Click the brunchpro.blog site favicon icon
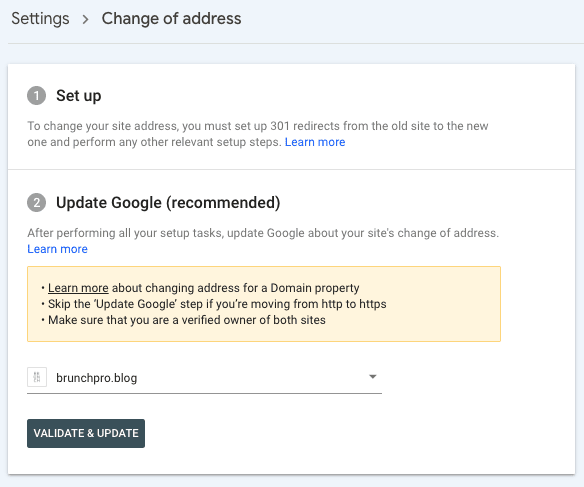This screenshot has height=487, width=584. [37, 377]
